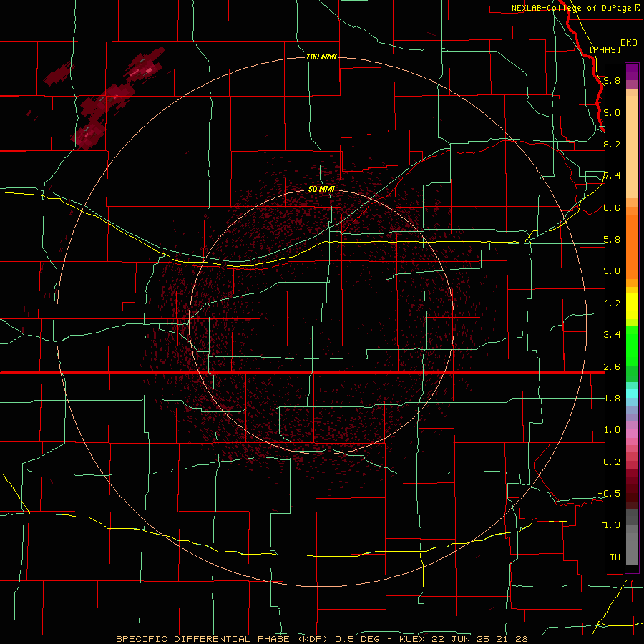
Task: Click the 50 NMI range ring label
Action: 321,189
